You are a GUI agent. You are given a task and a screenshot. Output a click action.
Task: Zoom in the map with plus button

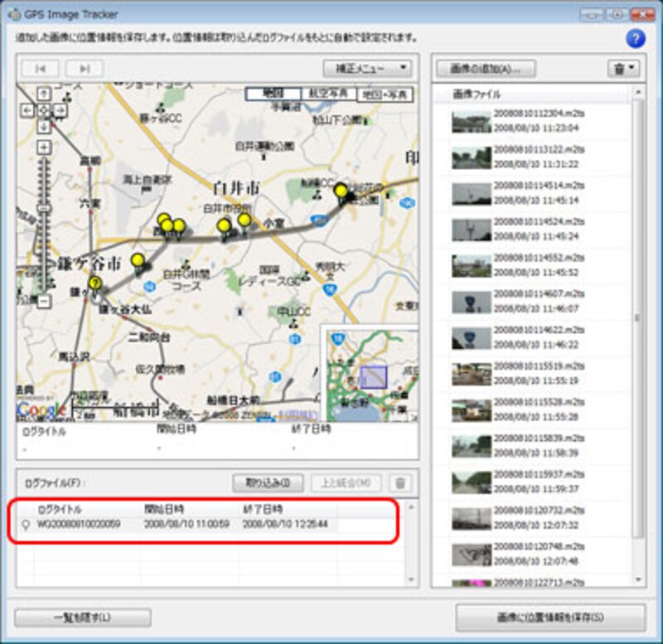[45, 148]
